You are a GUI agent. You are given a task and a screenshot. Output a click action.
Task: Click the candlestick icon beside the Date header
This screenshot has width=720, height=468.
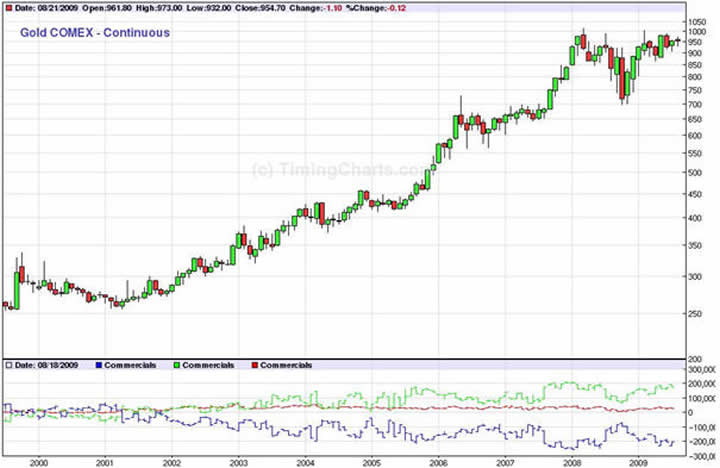(x=7, y=7)
